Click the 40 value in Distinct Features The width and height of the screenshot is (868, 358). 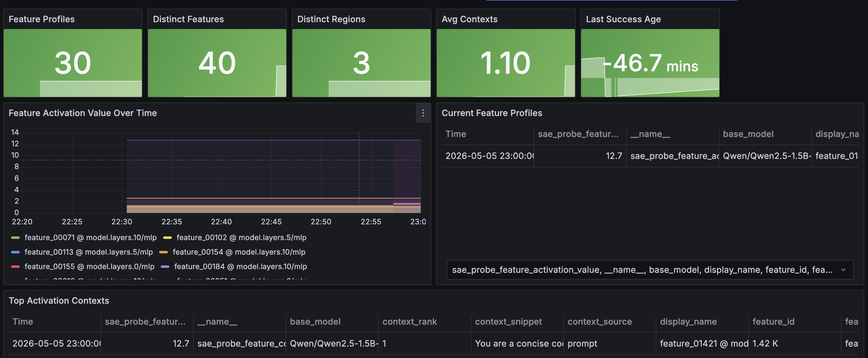point(217,63)
